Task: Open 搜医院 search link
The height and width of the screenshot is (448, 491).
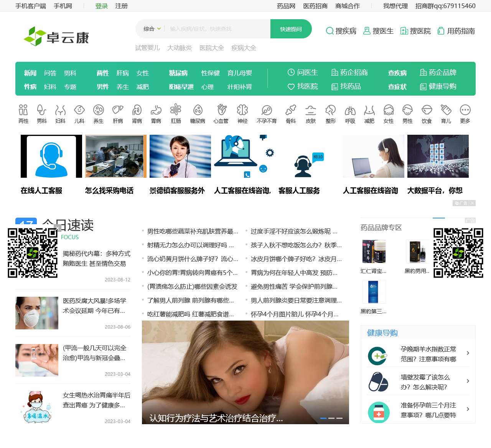Action: click(415, 31)
